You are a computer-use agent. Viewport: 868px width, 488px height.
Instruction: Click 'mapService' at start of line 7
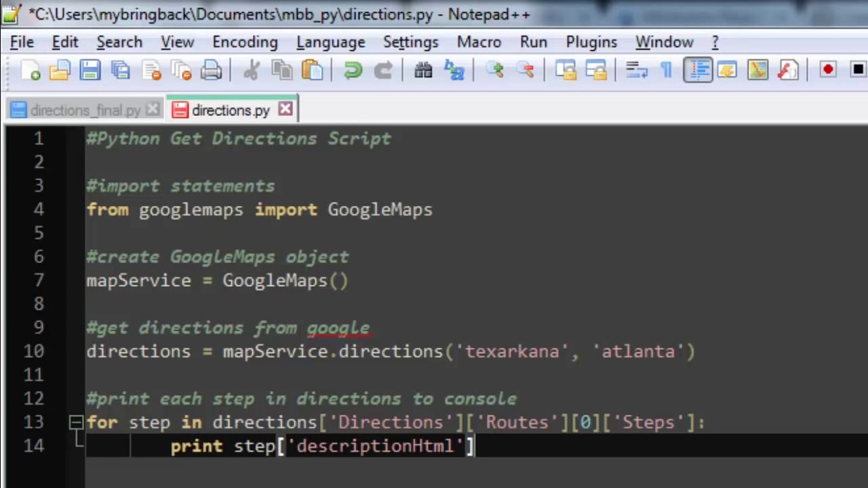pos(138,281)
